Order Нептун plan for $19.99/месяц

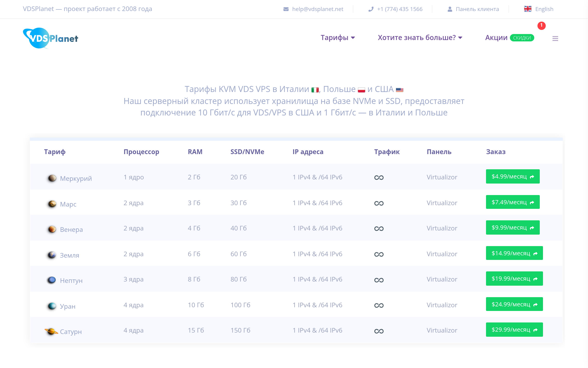pos(514,279)
